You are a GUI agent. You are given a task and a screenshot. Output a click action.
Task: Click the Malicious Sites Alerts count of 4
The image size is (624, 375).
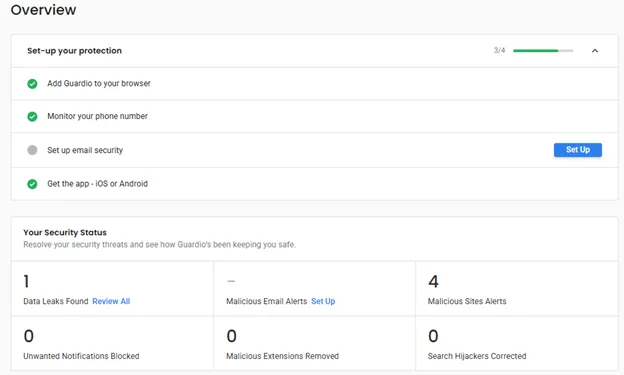point(433,281)
